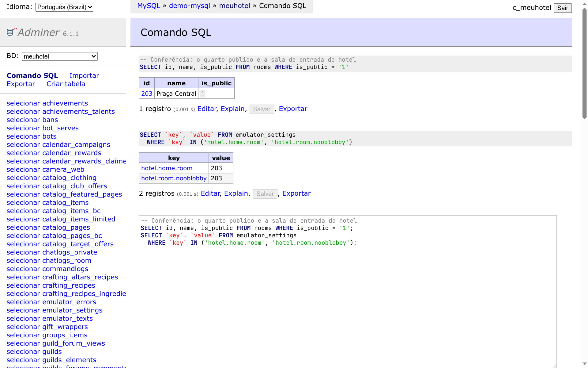
Task: Click Salvar button after 2 registros result
Action: 265,194
